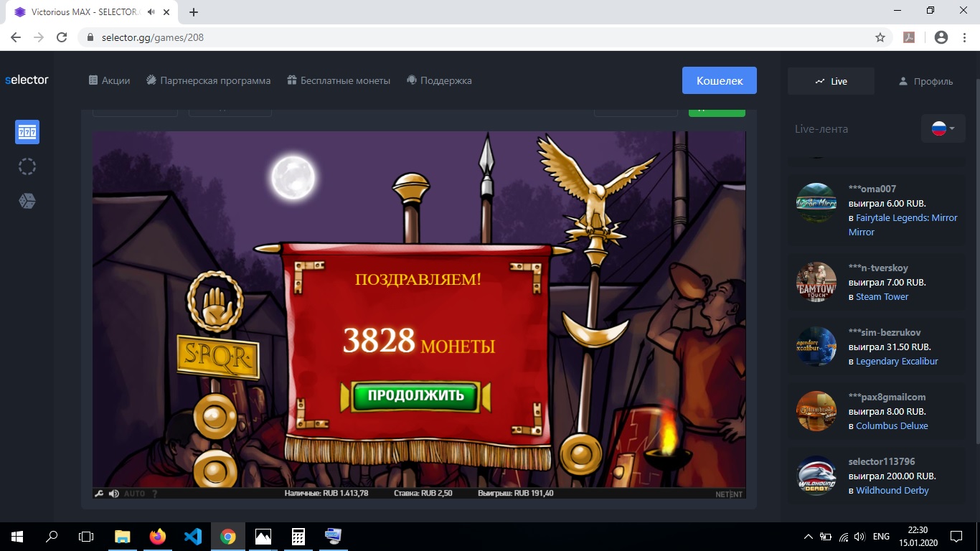
Task: Click the NETENT logo in game bar
Action: click(729, 494)
